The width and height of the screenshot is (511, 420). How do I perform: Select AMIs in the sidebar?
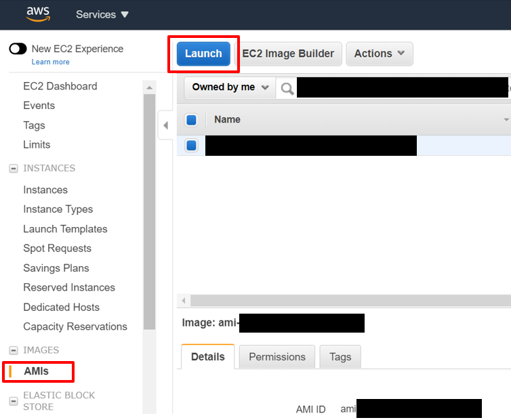click(x=36, y=371)
